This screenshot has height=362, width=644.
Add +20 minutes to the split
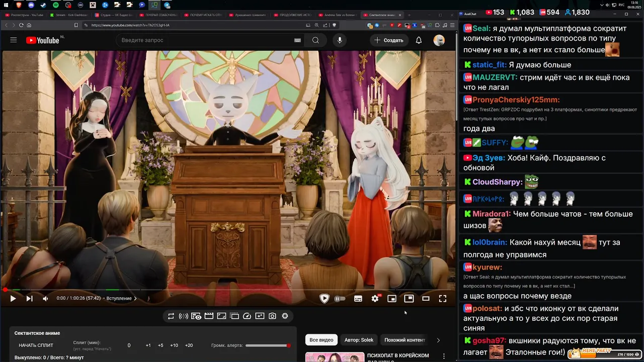[x=189, y=345]
